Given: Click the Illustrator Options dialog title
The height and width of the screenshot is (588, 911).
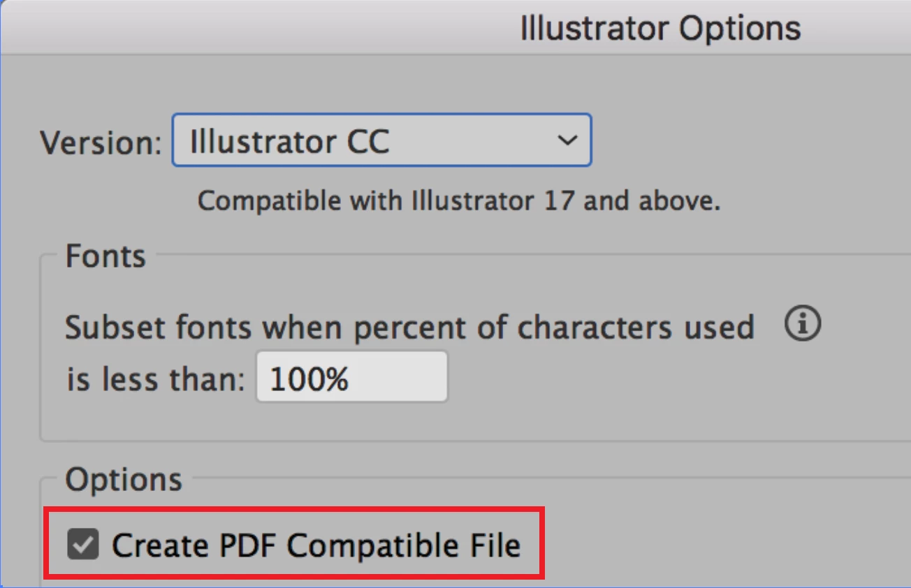Looking at the screenshot, I should coord(660,29).
